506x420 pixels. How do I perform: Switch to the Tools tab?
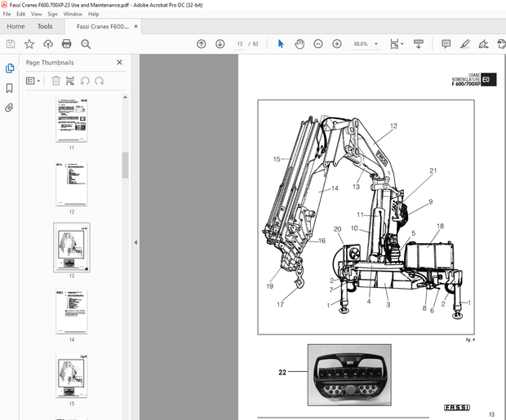pyautogui.click(x=45, y=26)
